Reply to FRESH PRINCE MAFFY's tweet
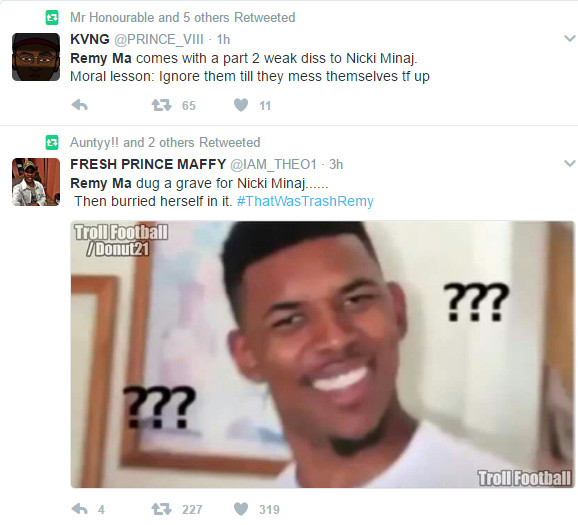The height and width of the screenshot is (525, 578). coord(79,510)
